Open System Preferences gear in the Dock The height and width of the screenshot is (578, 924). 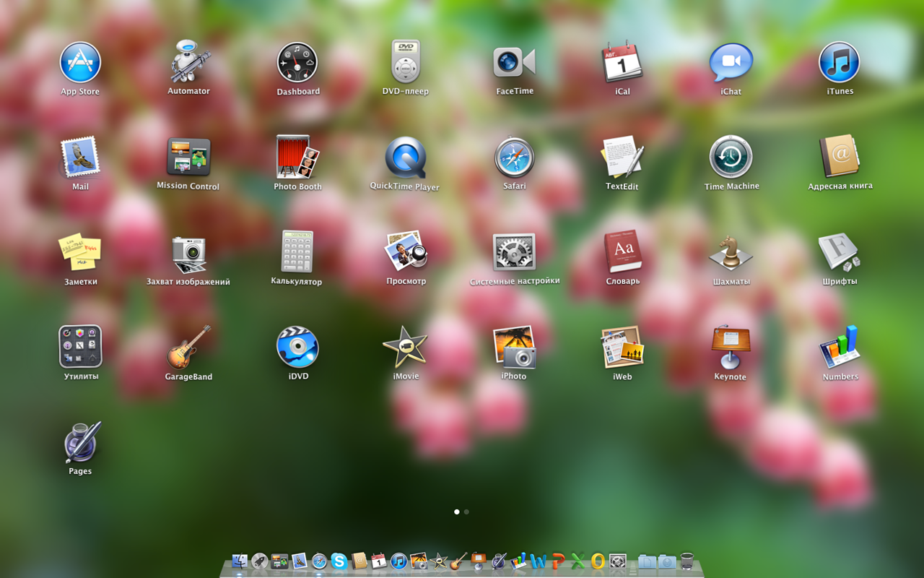[618, 561]
